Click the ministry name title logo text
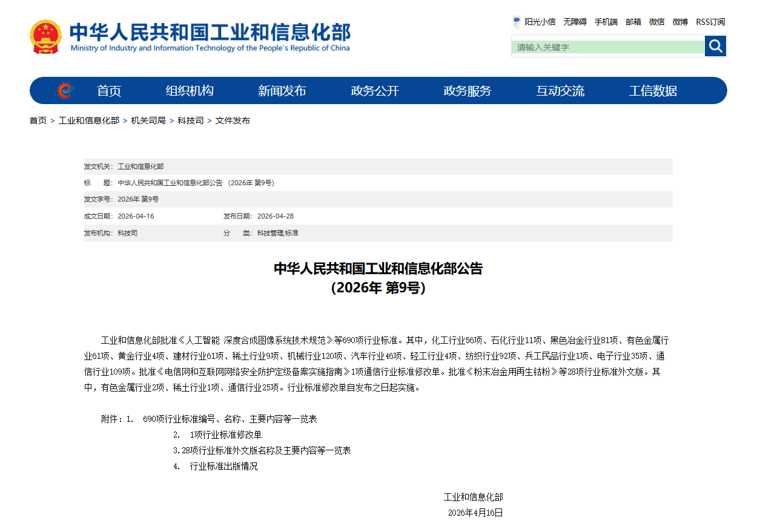This screenshot has height=532, width=760. 210,36
